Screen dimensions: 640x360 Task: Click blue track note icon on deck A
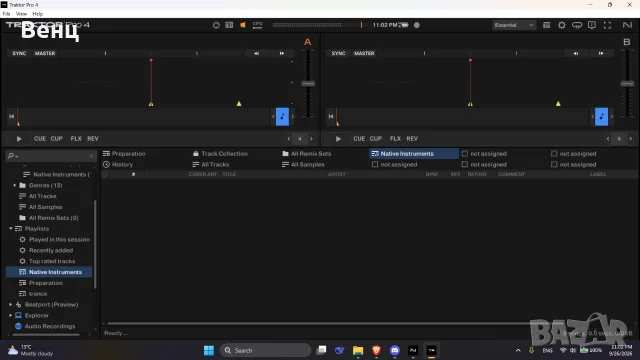click(282, 117)
